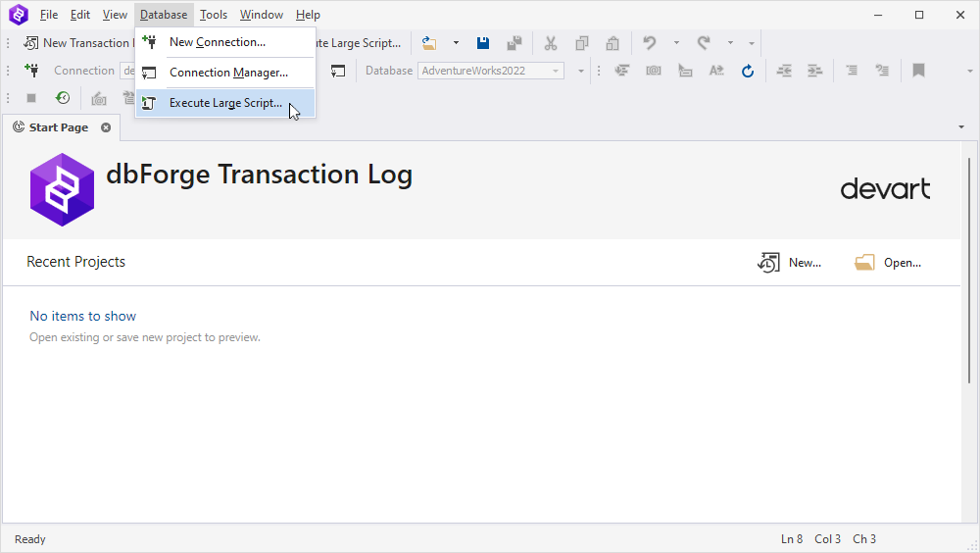Open standard toolbar overflow options arrow
This screenshot has height=553, width=980.
coord(752,44)
